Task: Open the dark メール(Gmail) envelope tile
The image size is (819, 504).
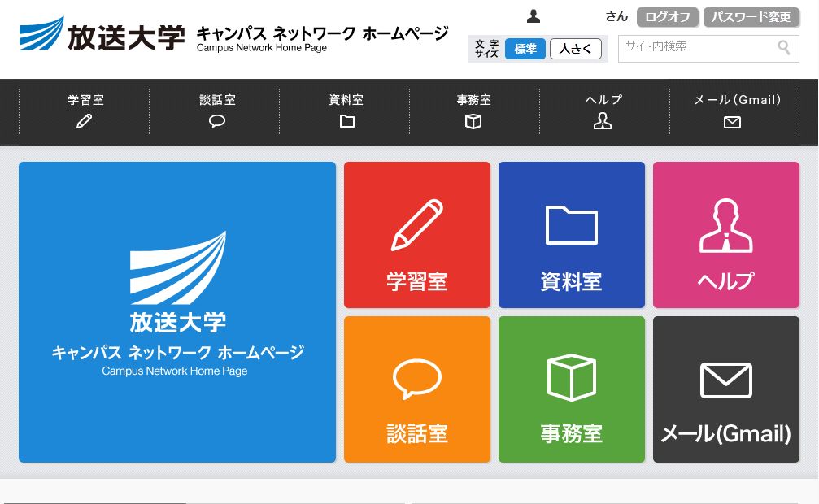Action: click(726, 389)
